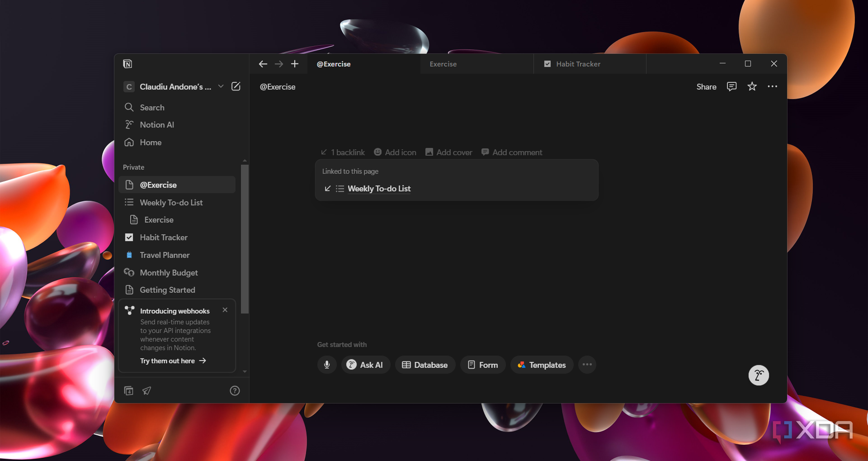Viewport: 868px width, 461px height.
Task: Open the linked Weekly To-do List backlink
Action: pyautogui.click(x=379, y=189)
